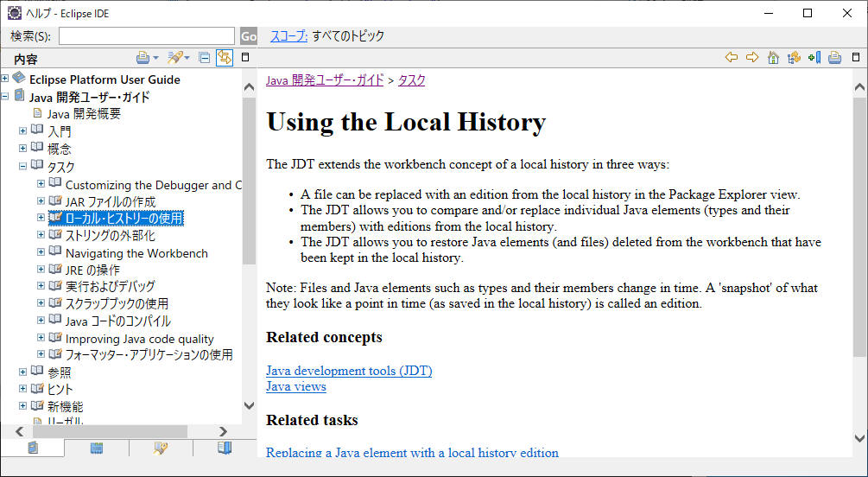Toggle Link with Contents button

[x=225, y=58]
